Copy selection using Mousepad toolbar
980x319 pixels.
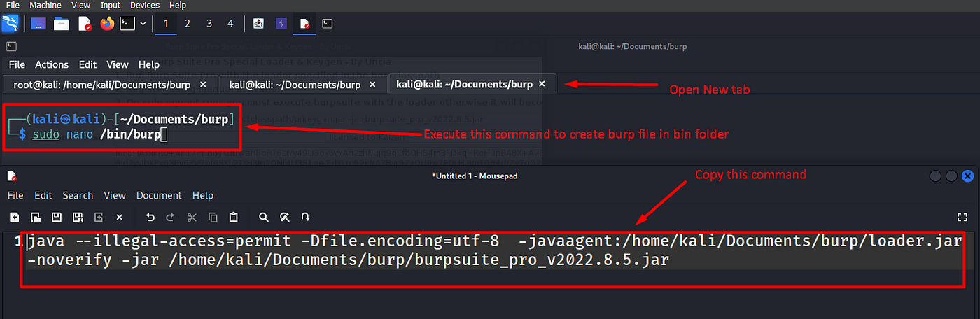pos(213,217)
